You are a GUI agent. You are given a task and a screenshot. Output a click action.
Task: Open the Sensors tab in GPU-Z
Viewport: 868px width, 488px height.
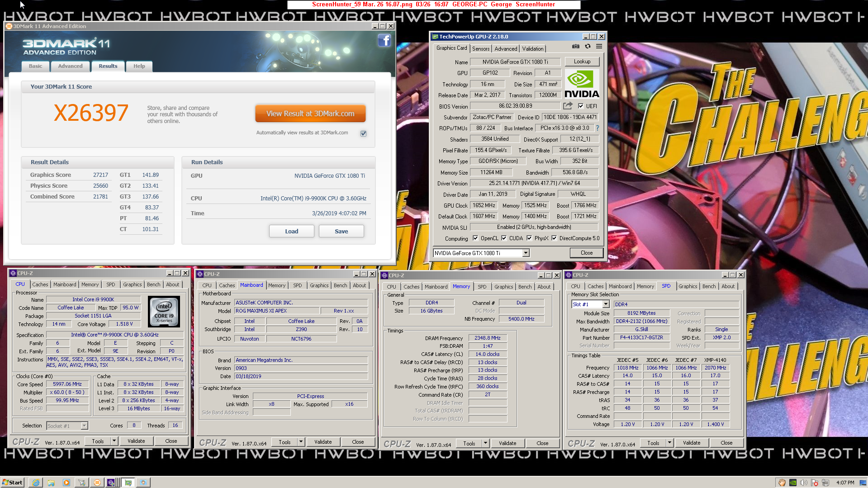click(481, 49)
